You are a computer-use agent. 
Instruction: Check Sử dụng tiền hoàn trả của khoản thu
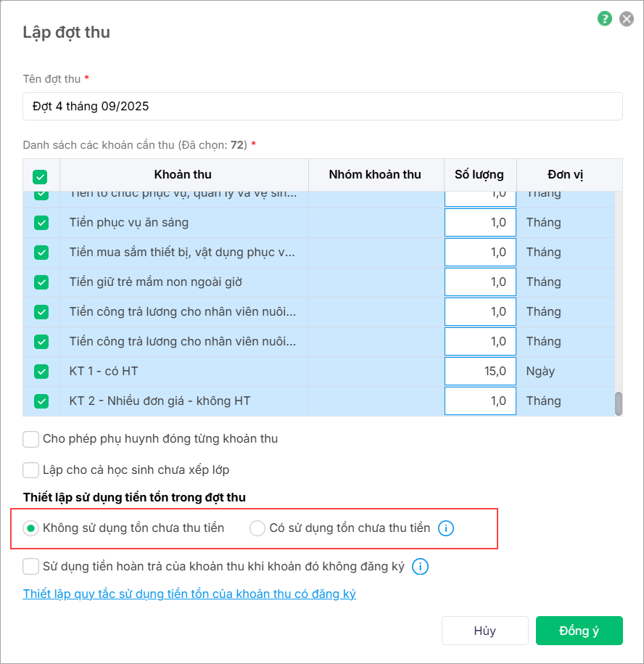point(31,567)
